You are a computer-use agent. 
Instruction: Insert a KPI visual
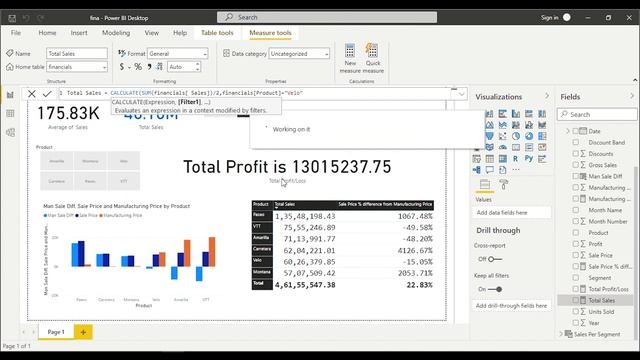[x=542, y=147]
